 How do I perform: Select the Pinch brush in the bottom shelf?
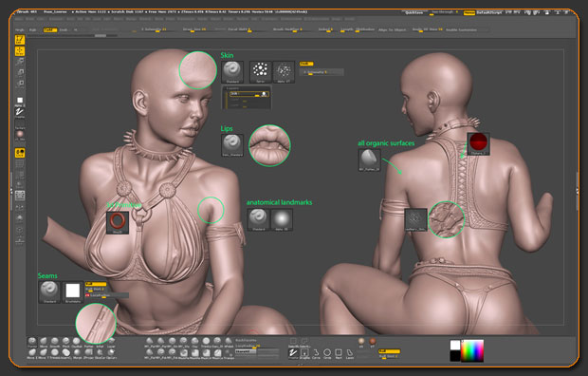(66, 342)
